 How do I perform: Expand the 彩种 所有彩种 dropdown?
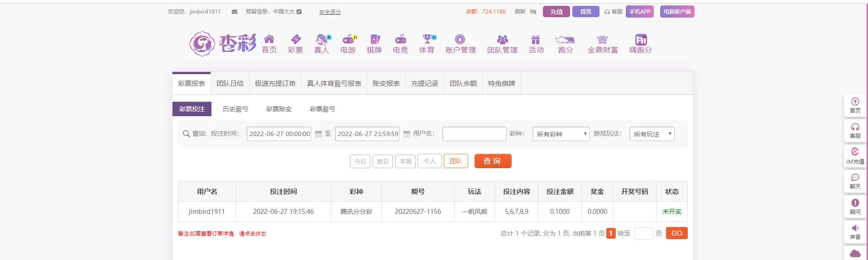coord(561,134)
